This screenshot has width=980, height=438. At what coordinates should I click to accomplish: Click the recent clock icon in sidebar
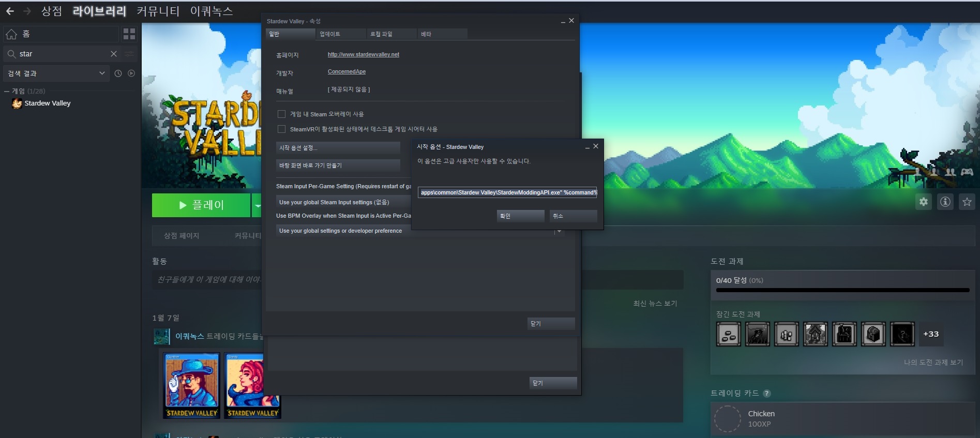pyautogui.click(x=118, y=73)
